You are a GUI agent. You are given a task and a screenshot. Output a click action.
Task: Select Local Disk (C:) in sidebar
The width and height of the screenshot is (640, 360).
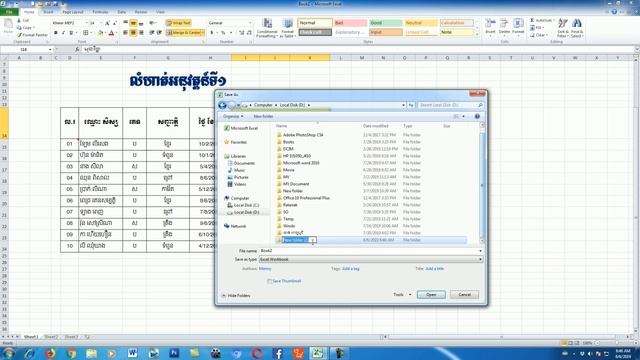[243, 205]
